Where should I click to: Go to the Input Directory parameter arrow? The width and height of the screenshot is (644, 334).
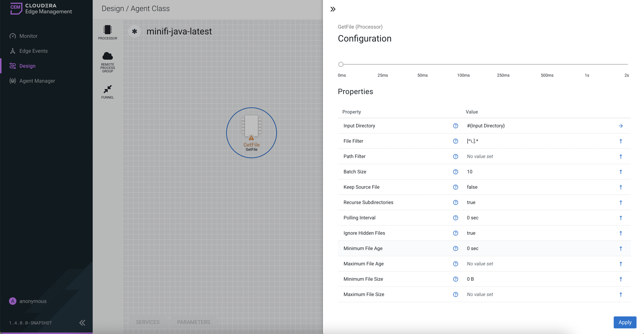pyautogui.click(x=620, y=126)
